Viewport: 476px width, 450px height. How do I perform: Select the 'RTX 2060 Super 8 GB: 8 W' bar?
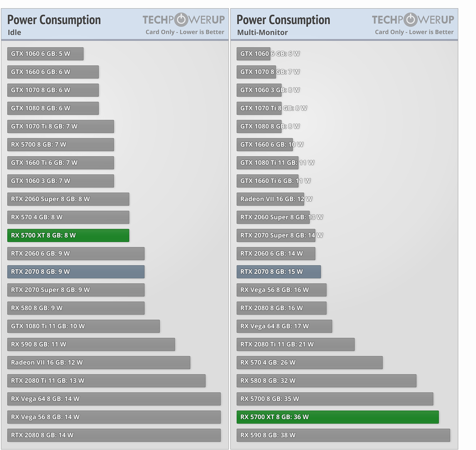(x=68, y=199)
